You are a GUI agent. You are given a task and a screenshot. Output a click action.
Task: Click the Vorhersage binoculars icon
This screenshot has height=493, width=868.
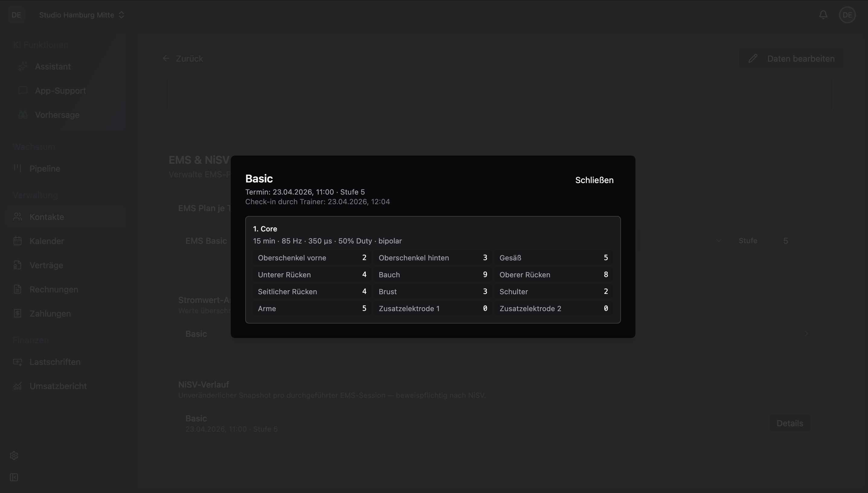(23, 115)
